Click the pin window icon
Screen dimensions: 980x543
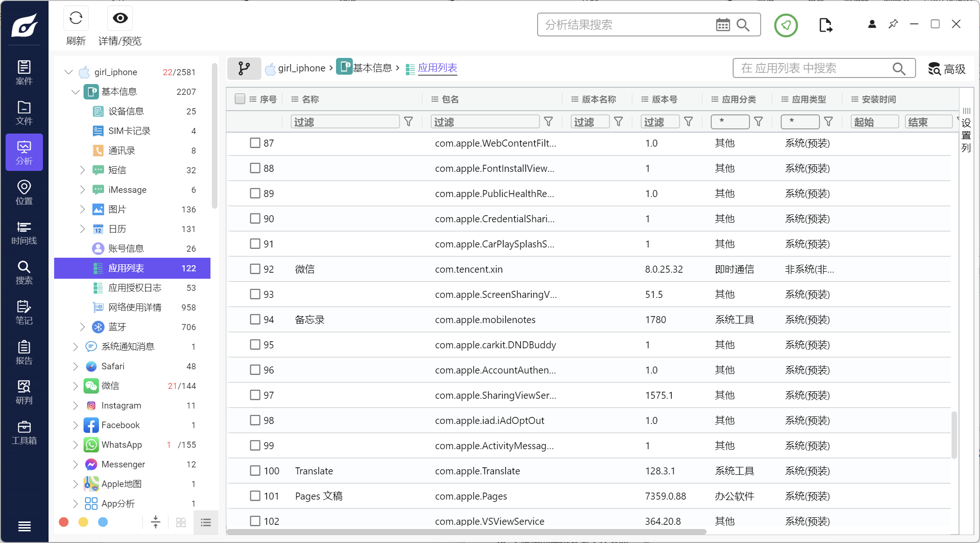(x=893, y=24)
